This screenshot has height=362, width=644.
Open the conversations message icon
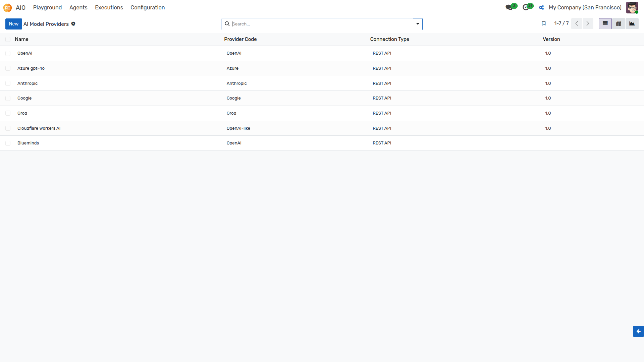coord(509,7)
